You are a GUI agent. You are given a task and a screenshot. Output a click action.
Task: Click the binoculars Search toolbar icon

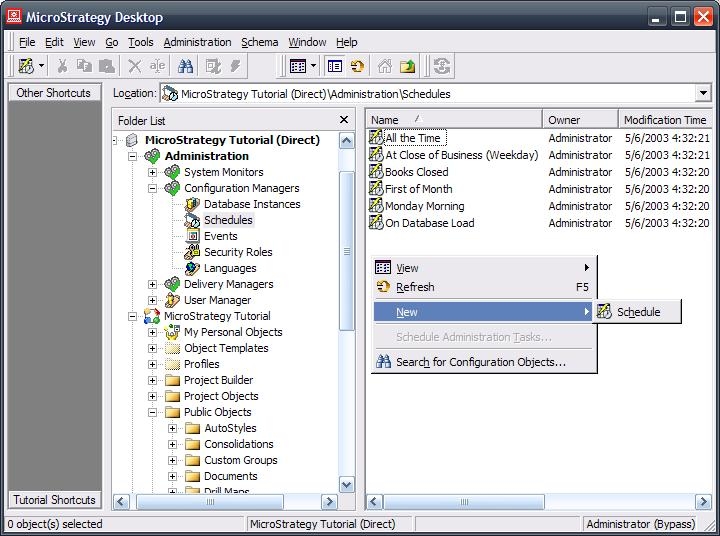tap(186, 67)
